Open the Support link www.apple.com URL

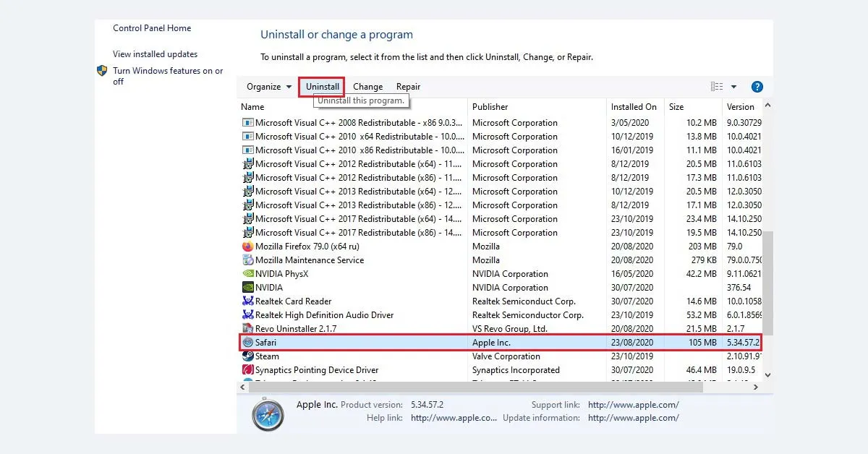[x=634, y=405]
